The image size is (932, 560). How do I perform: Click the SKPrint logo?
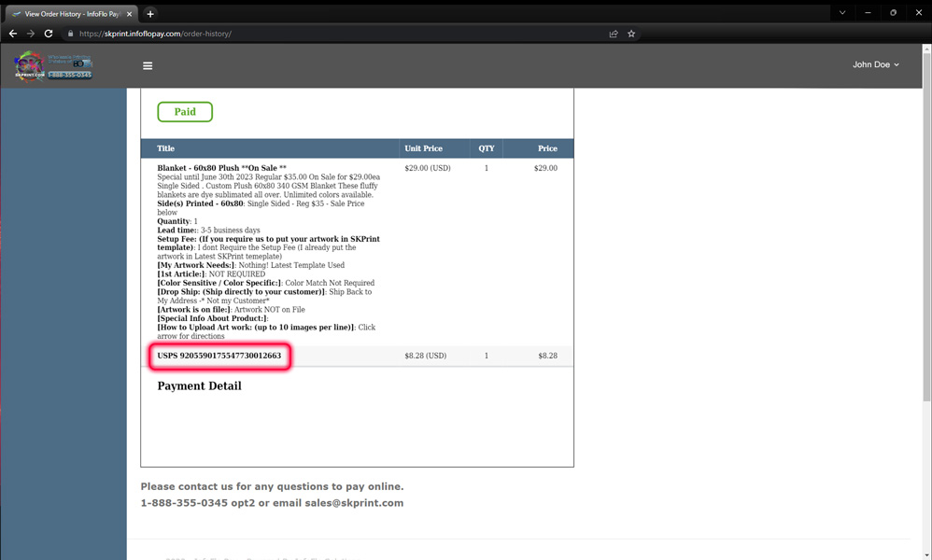[x=53, y=66]
